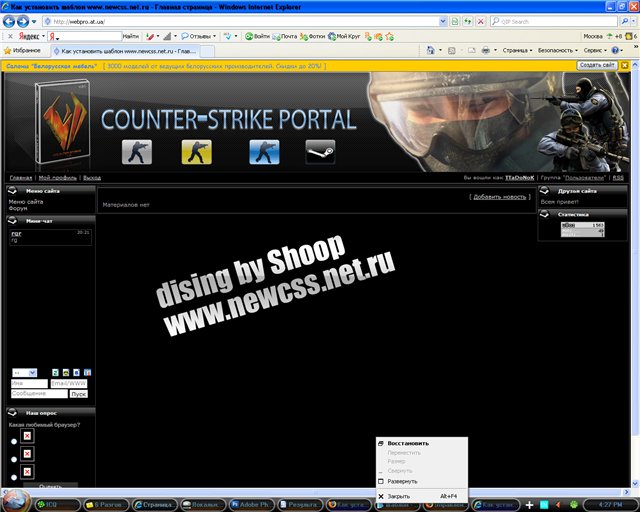Click the 4:27 PM taskbar clock
The image size is (640, 512).
coord(611,505)
